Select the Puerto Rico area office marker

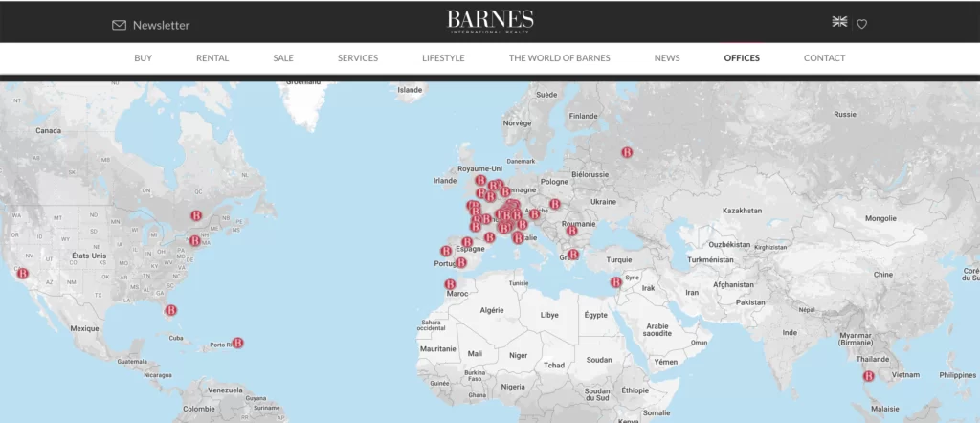click(x=237, y=343)
